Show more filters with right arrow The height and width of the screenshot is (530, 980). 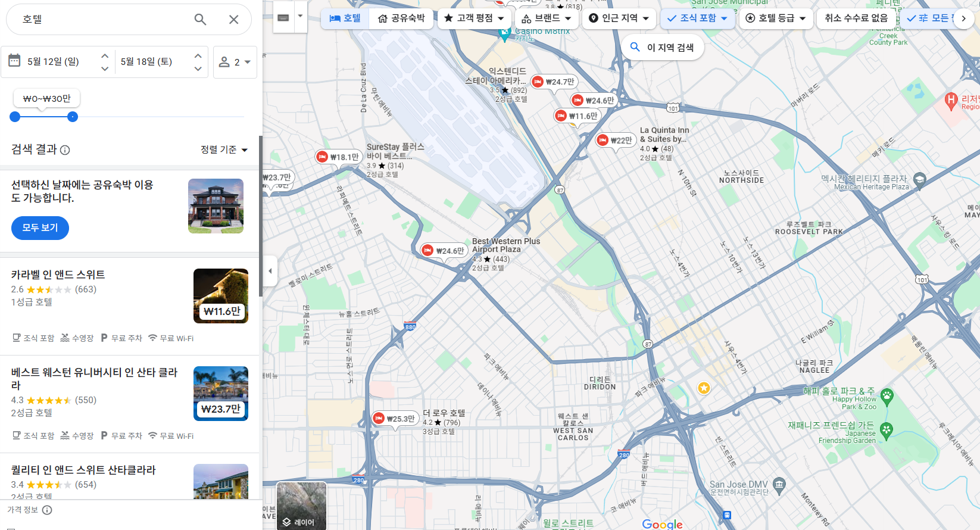963,18
